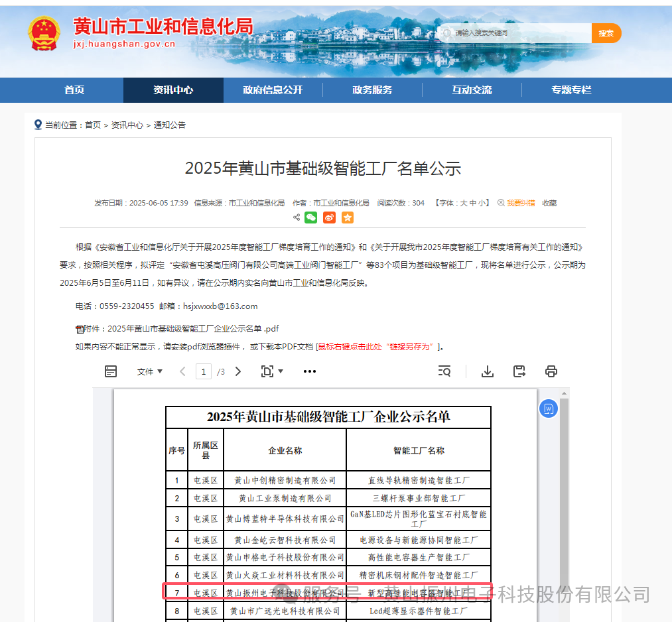This screenshot has height=622, width=672.
Task: Open the PDF attachment link 企业公示名单
Action: tap(193, 328)
